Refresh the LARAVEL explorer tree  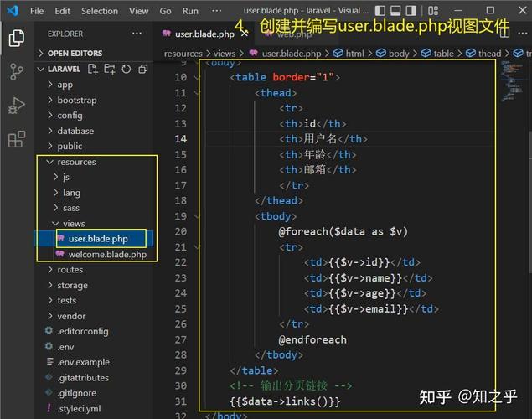click(127, 70)
